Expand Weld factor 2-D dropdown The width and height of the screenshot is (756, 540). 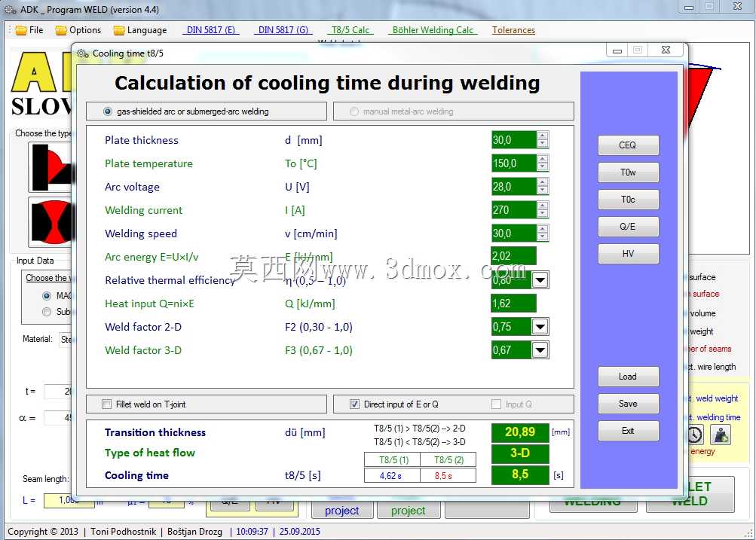540,327
